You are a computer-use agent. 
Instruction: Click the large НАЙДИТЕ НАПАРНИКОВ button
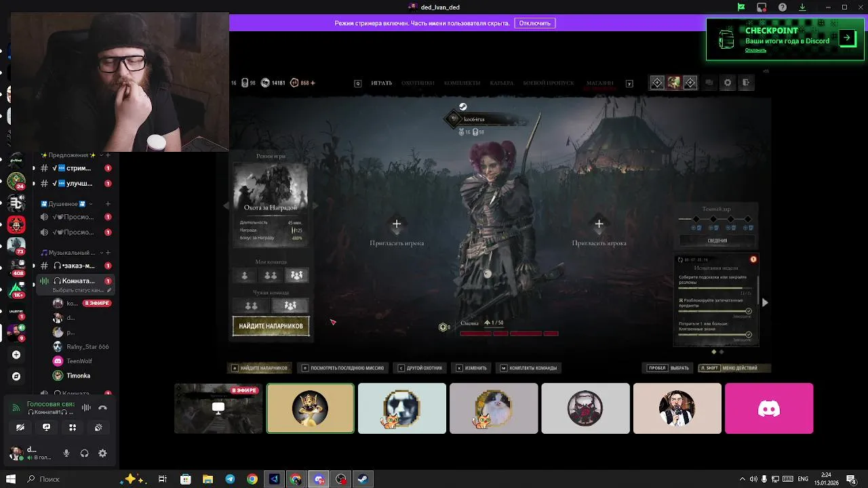click(271, 326)
